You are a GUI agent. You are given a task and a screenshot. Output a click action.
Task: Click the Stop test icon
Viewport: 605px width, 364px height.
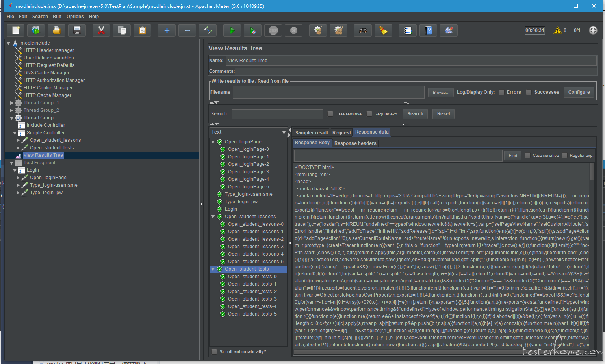coord(273,30)
